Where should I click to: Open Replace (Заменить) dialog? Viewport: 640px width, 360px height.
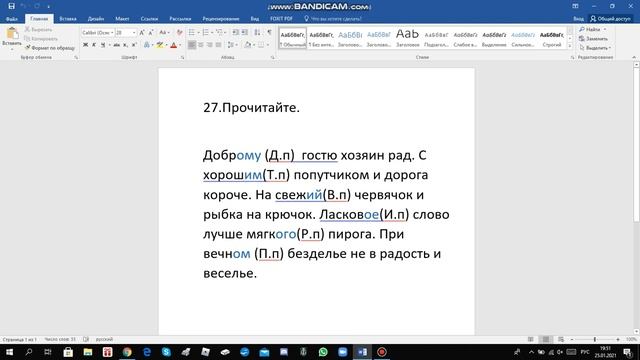593,39
